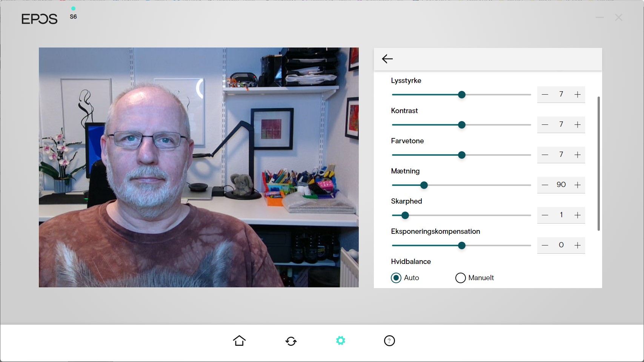Increase Skarphed with the plus button
Viewport: 644px width, 362px height.
(578, 215)
